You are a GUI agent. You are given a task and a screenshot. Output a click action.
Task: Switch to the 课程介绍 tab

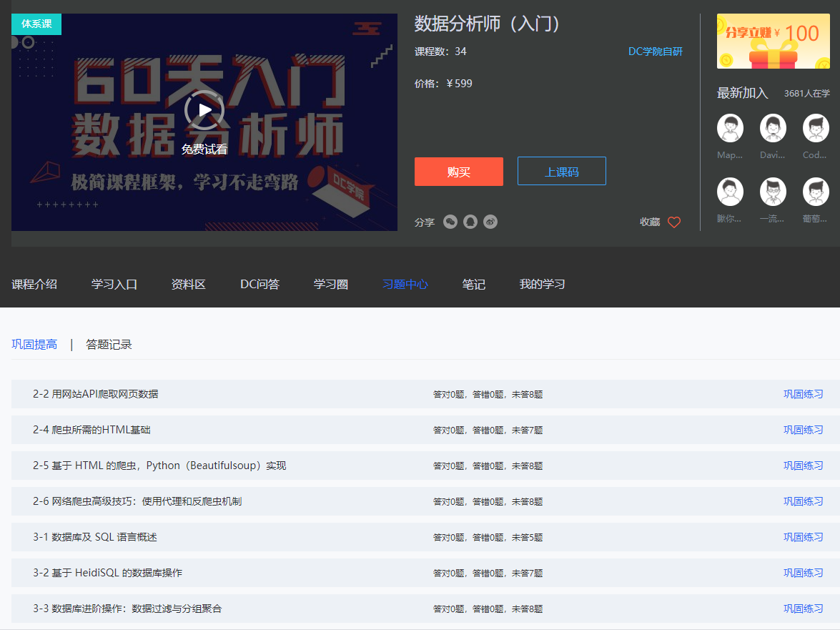pyautogui.click(x=34, y=285)
